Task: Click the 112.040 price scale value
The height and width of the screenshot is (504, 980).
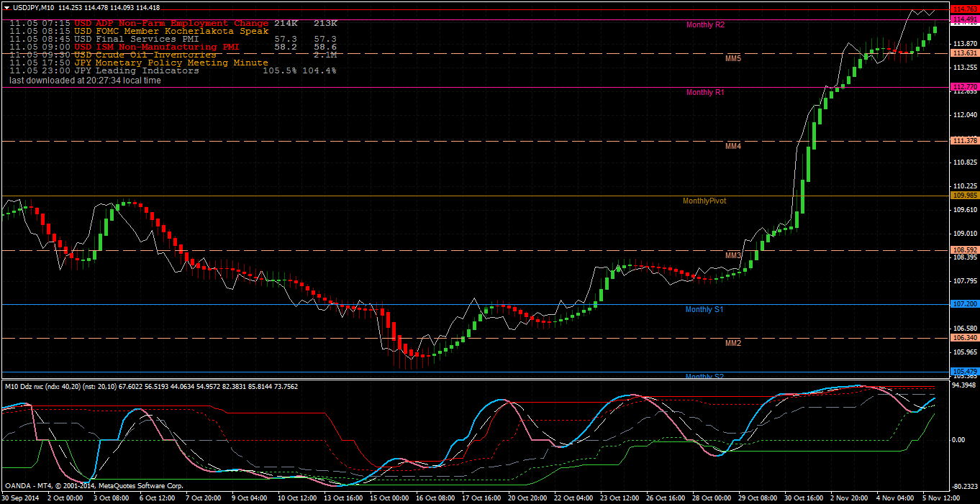Action: coord(964,115)
